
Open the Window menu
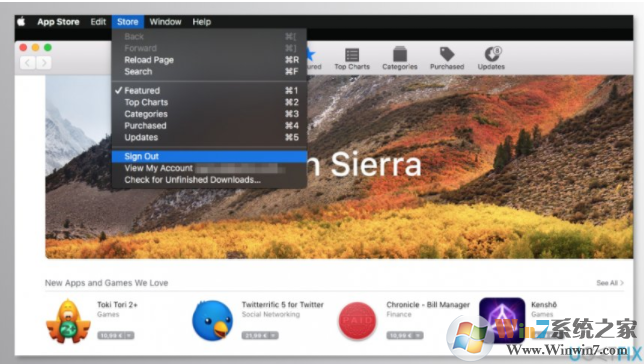(x=165, y=22)
